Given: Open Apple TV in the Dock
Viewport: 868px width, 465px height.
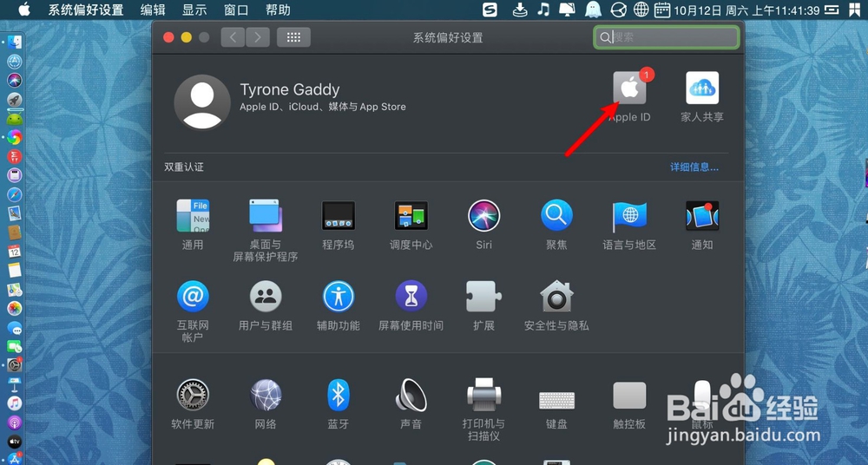Looking at the screenshot, I should click(15, 442).
